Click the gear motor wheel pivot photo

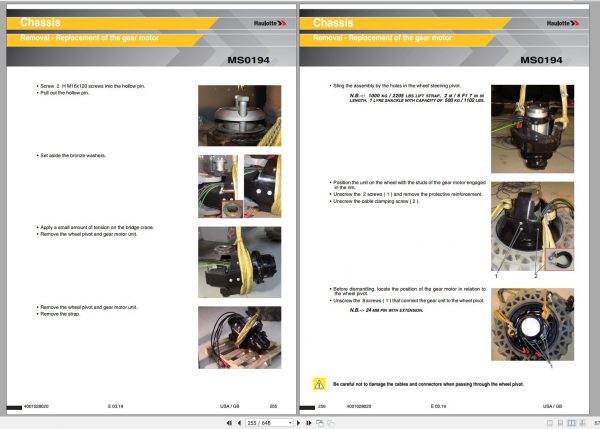(532, 325)
